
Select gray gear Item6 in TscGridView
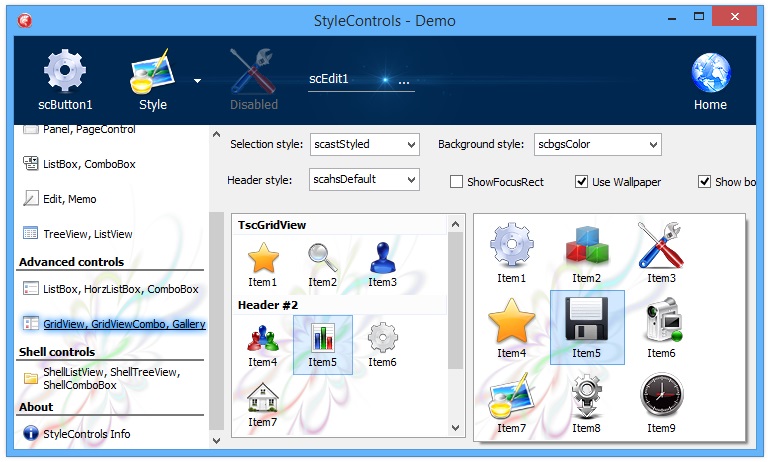pos(383,345)
